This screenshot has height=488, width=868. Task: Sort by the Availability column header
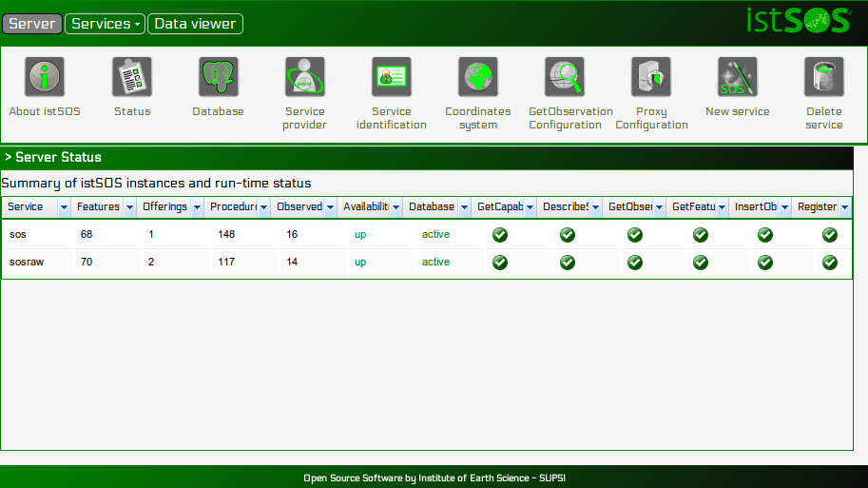click(x=366, y=206)
